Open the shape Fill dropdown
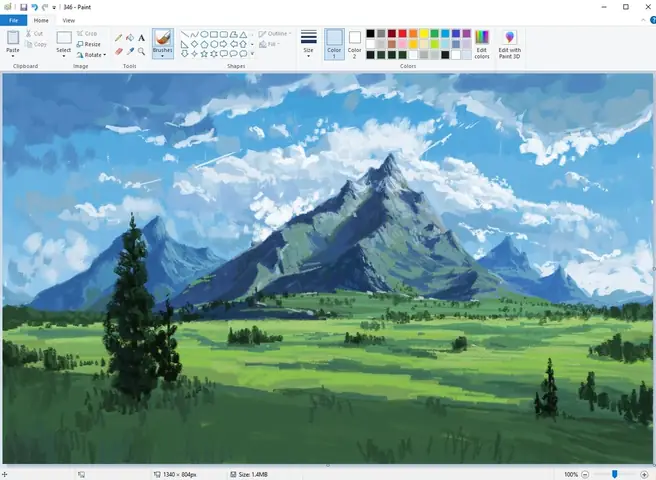This screenshot has height=480, width=656. pos(270,44)
